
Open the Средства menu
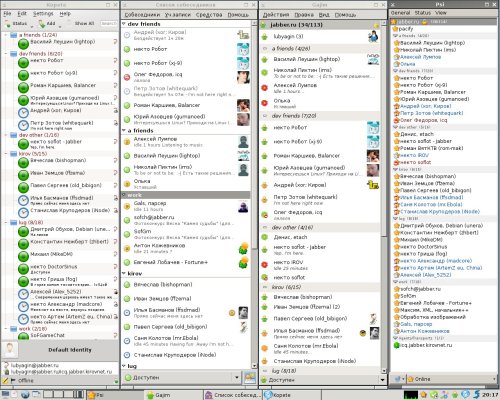pos(209,15)
